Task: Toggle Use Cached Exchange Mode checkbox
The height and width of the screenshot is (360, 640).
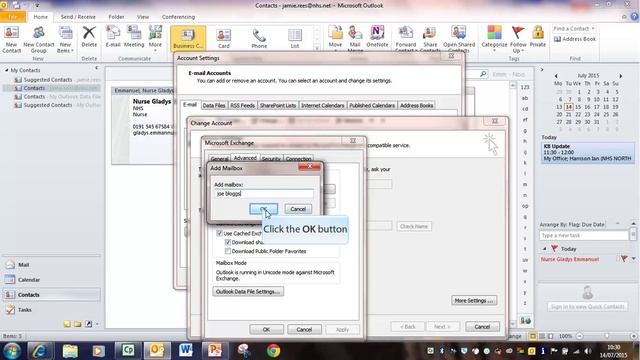Action: 220,233
